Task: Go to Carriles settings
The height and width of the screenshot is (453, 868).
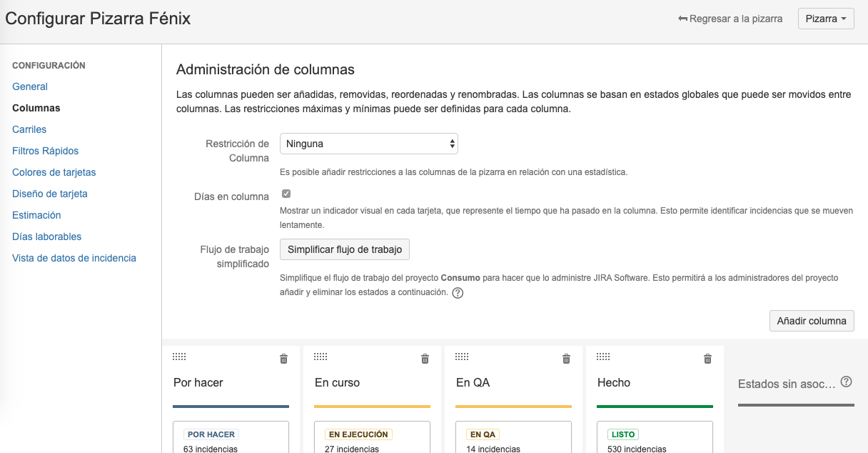Action: pos(29,129)
